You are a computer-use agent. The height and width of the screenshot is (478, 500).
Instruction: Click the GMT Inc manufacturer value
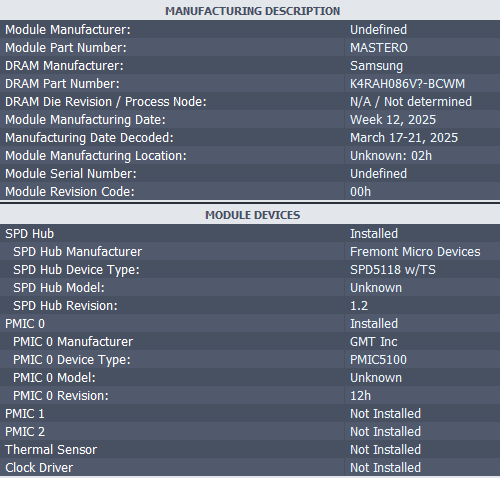[374, 342]
